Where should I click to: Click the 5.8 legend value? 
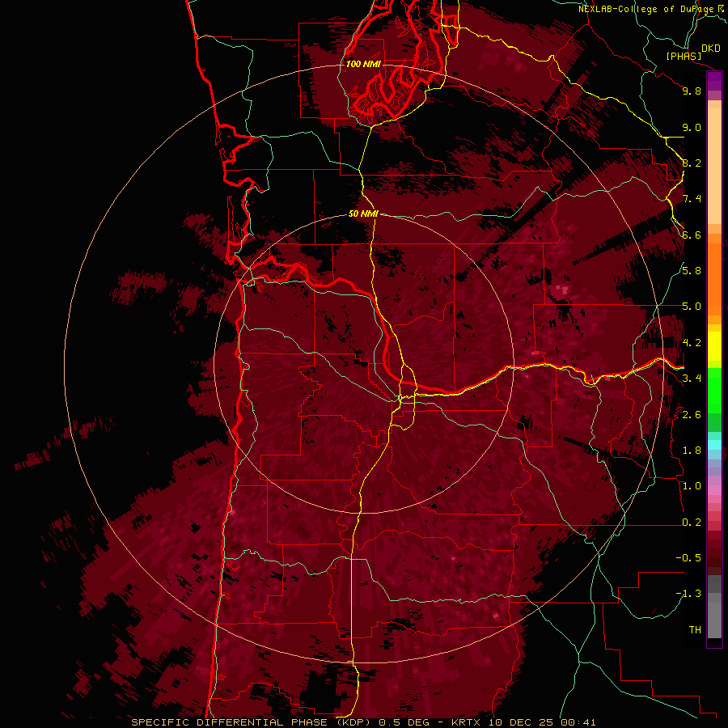pyautogui.click(x=692, y=271)
